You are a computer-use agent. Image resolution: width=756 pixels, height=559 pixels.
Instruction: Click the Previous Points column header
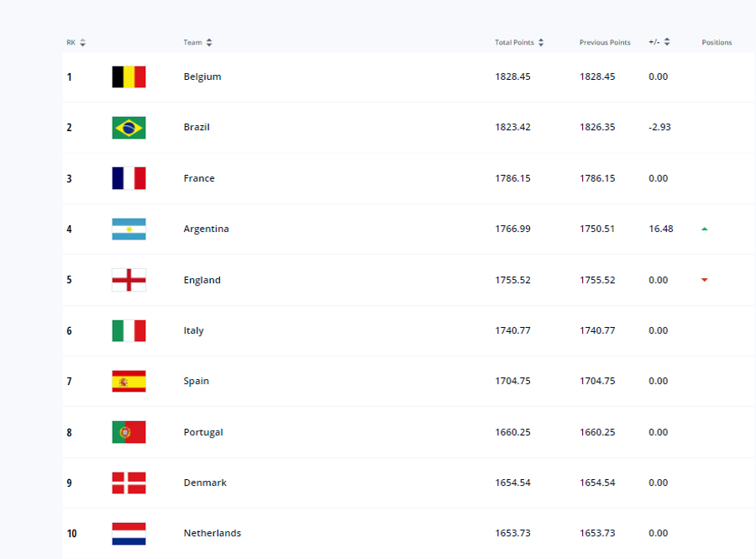(605, 42)
